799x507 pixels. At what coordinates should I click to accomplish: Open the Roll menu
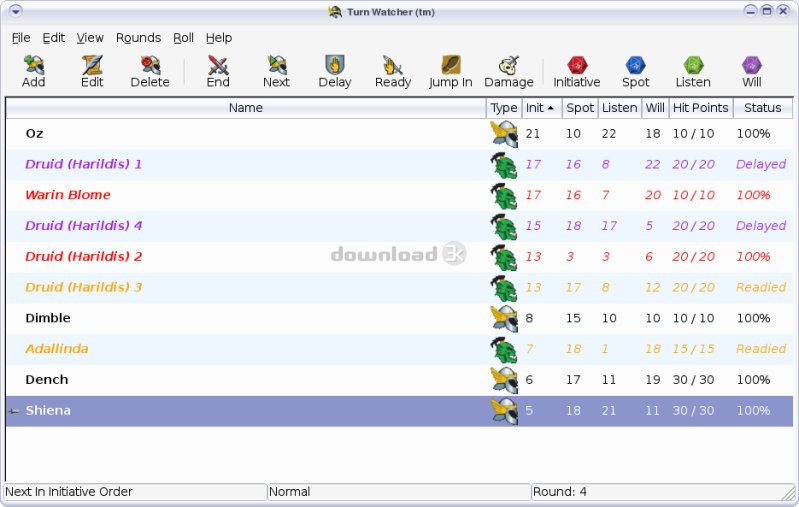pos(183,38)
